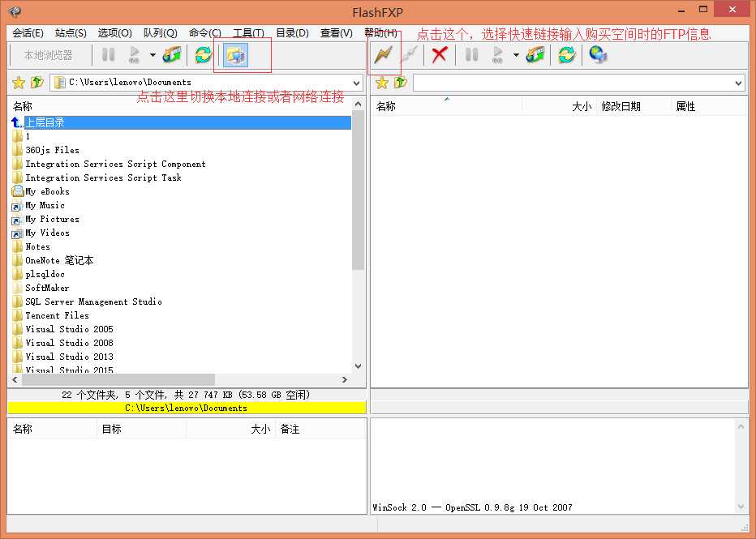756x539 pixels.
Task: Click the globe browser switch icon
Action: click(x=598, y=54)
